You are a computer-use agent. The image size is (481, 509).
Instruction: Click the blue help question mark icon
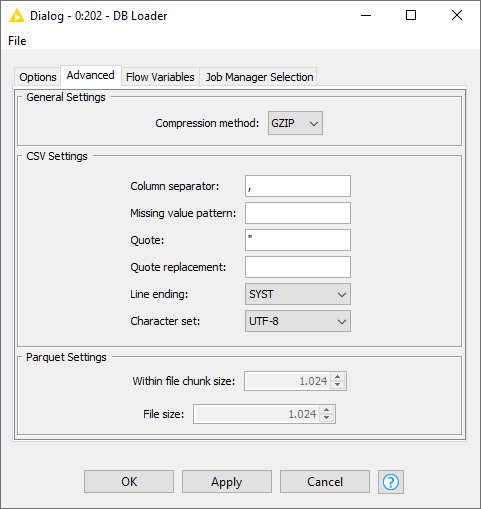391,482
